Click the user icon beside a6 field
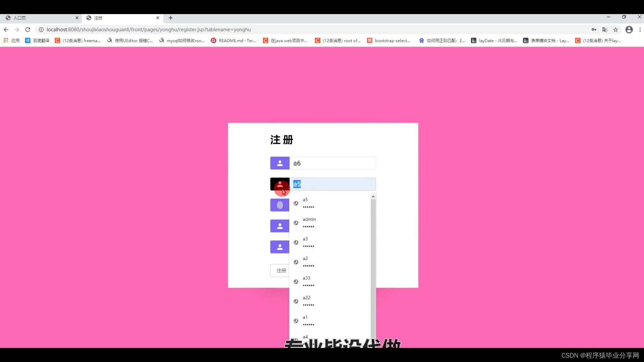 point(280,163)
